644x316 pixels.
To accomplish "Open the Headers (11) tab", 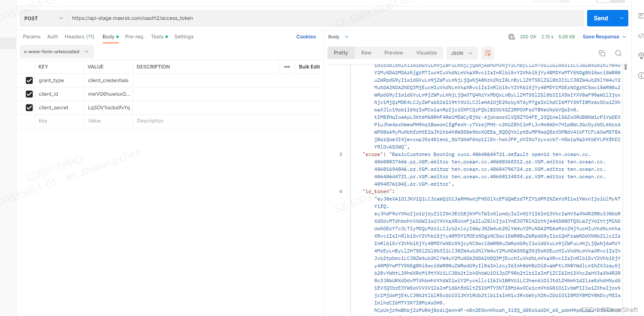I will [x=80, y=37].
